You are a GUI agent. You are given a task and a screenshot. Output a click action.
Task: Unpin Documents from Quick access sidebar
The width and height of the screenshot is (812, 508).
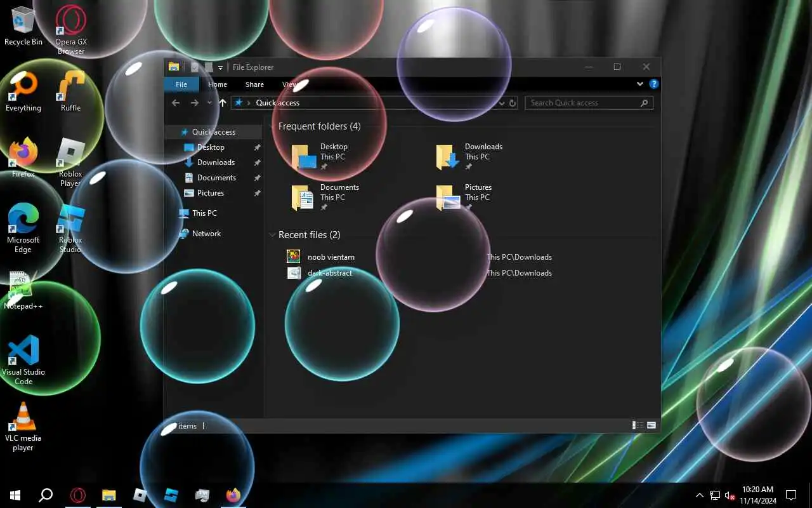(x=257, y=178)
